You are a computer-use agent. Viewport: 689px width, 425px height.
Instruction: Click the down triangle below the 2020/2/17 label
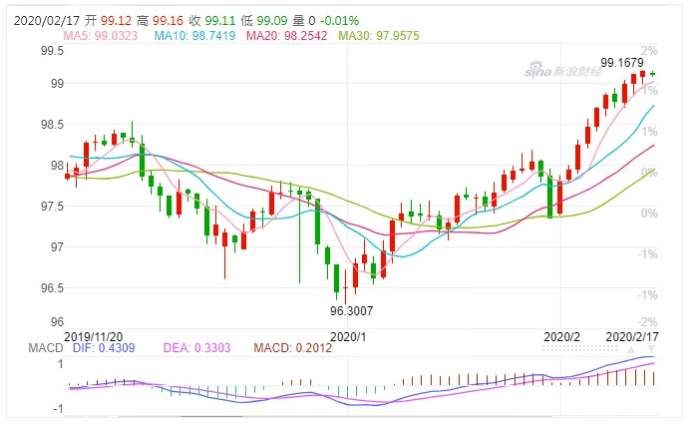click(x=651, y=350)
